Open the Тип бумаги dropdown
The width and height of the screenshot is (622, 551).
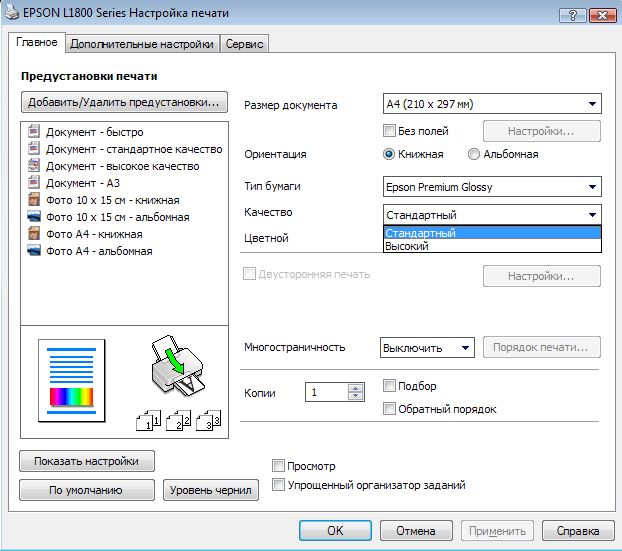pos(492,187)
